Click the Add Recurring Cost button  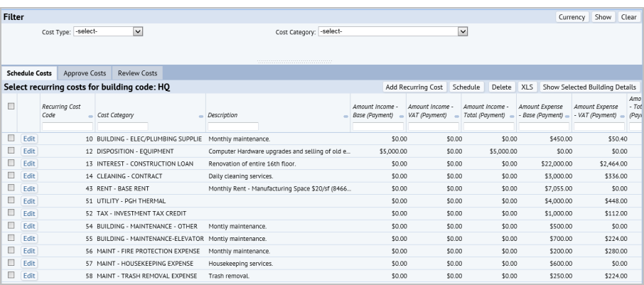(x=414, y=87)
